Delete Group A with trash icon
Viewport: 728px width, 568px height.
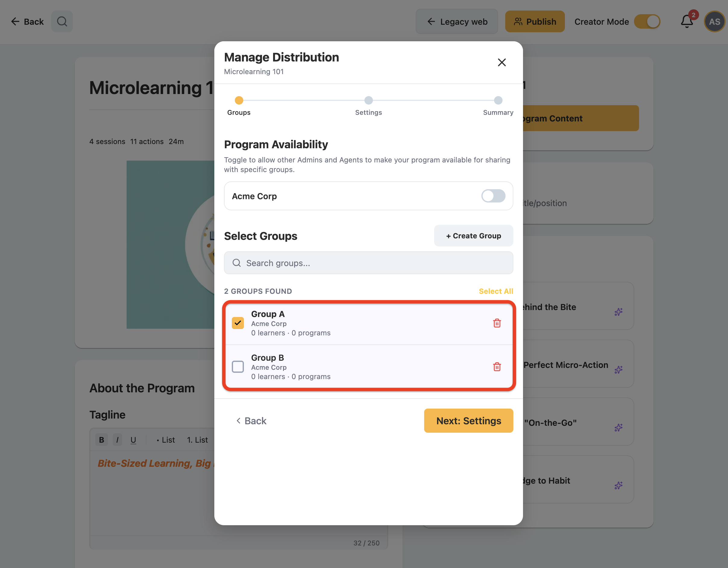click(497, 323)
